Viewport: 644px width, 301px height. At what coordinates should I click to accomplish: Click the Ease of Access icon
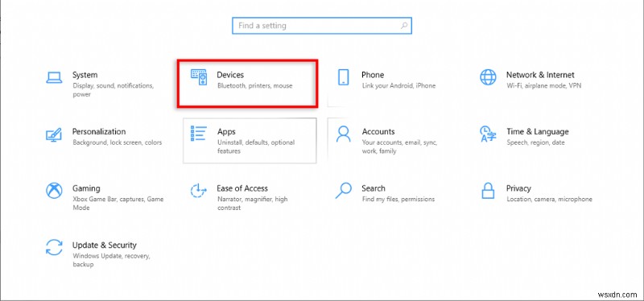[199, 191]
